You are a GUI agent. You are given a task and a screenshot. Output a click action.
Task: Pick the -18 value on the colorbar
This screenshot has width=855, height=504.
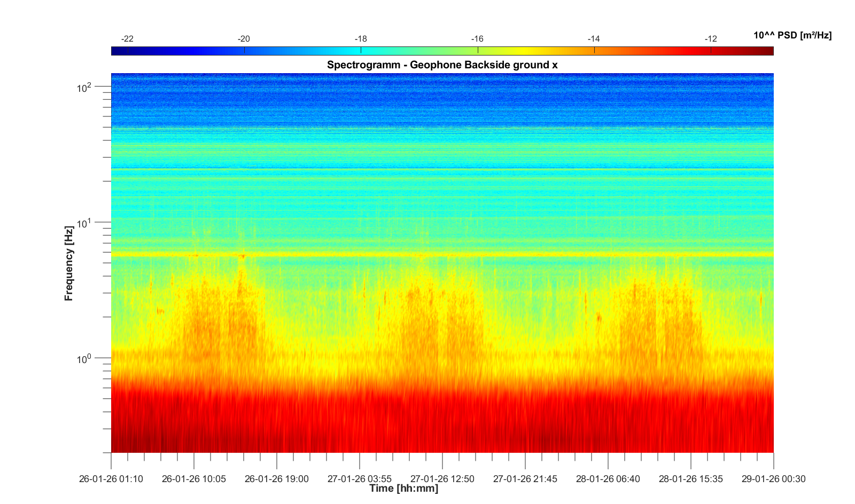(x=361, y=39)
